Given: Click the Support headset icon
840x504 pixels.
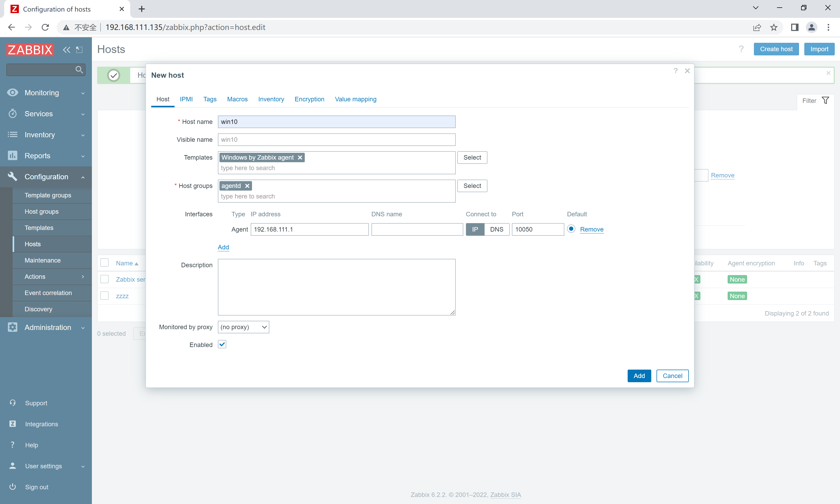Looking at the screenshot, I should coord(13,403).
